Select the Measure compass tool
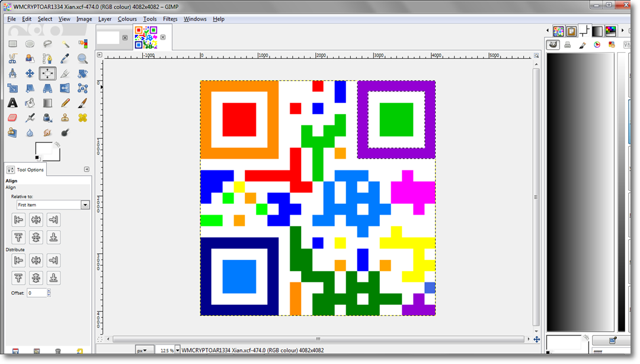640x364 pixels. [x=12, y=73]
